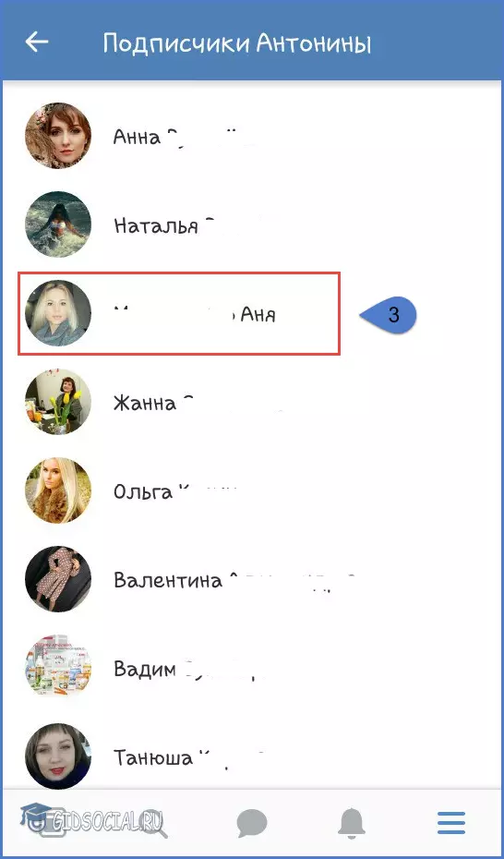Click the Подписчики Антонины title
504x859 pixels.
point(237,43)
